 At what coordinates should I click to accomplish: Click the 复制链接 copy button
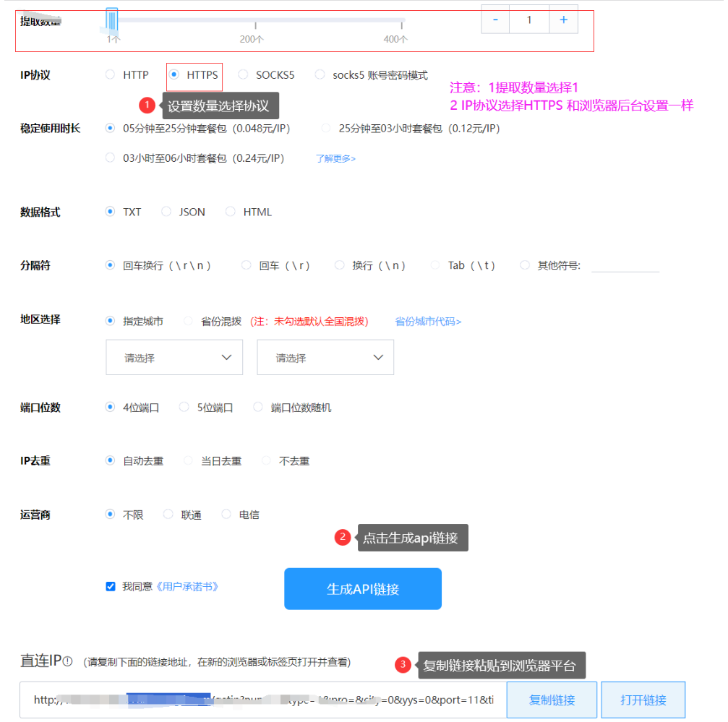[x=552, y=699]
